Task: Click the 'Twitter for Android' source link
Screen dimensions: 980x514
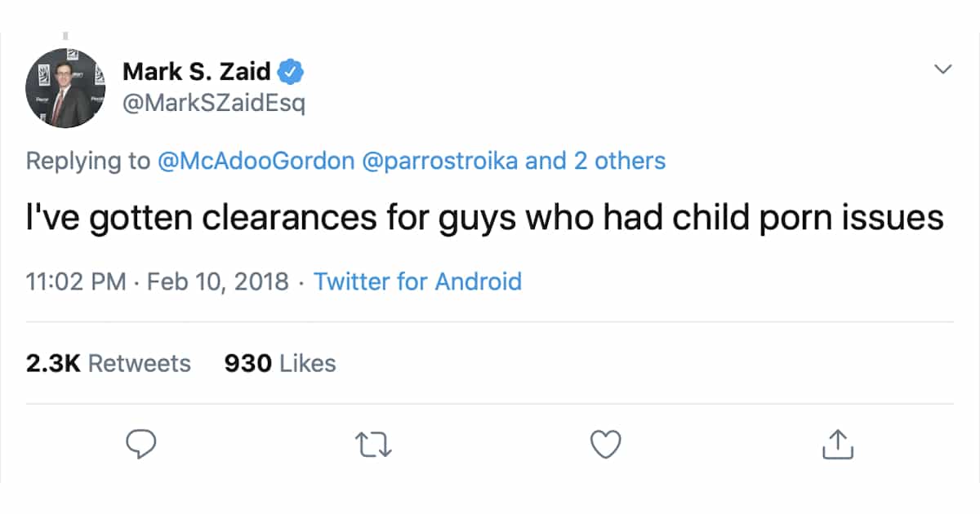Action: tap(417, 281)
